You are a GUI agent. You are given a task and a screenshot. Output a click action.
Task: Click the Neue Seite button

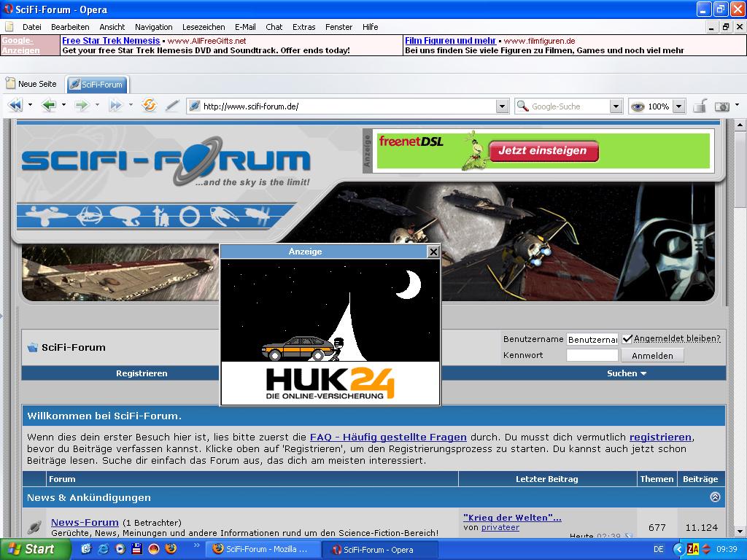click(31, 84)
